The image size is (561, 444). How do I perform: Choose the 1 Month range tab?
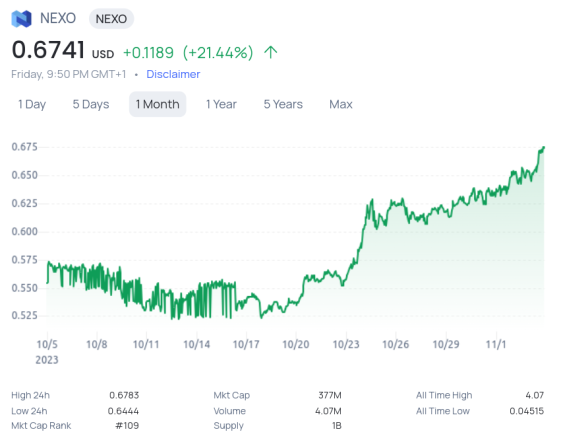pos(157,104)
